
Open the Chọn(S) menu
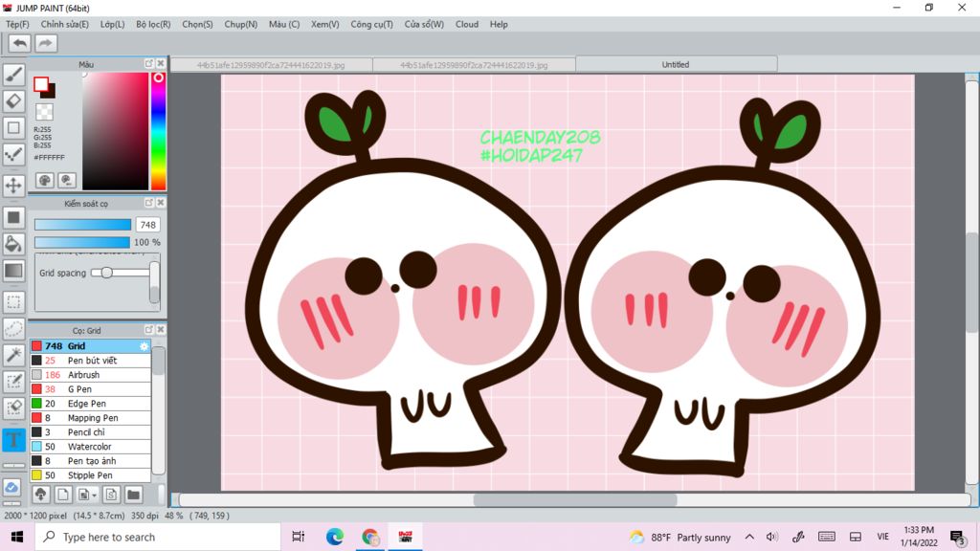click(x=197, y=24)
